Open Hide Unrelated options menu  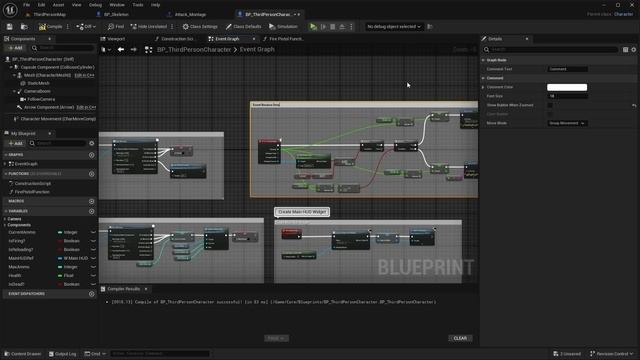pos(172,27)
